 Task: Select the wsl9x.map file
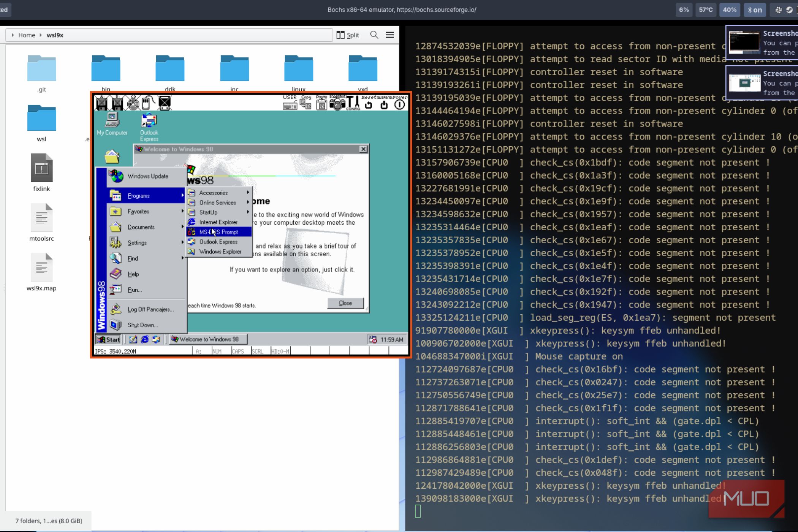coord(41,272)
